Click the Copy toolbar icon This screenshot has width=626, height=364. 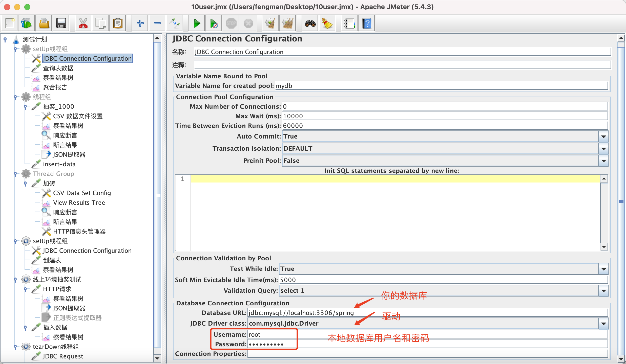click(x=100, y=24)
